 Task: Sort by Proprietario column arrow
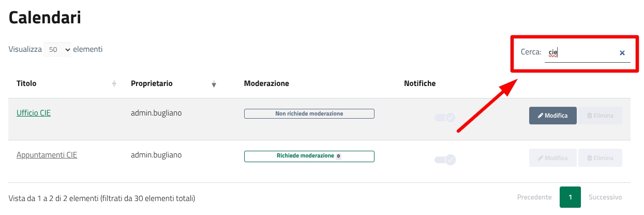click(214, 84)
